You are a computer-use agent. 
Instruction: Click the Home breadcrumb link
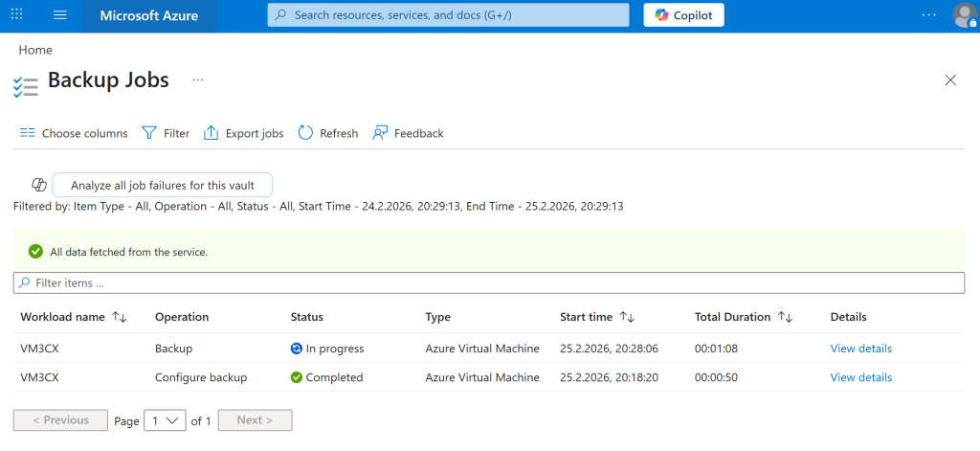[x=35, y=50]
